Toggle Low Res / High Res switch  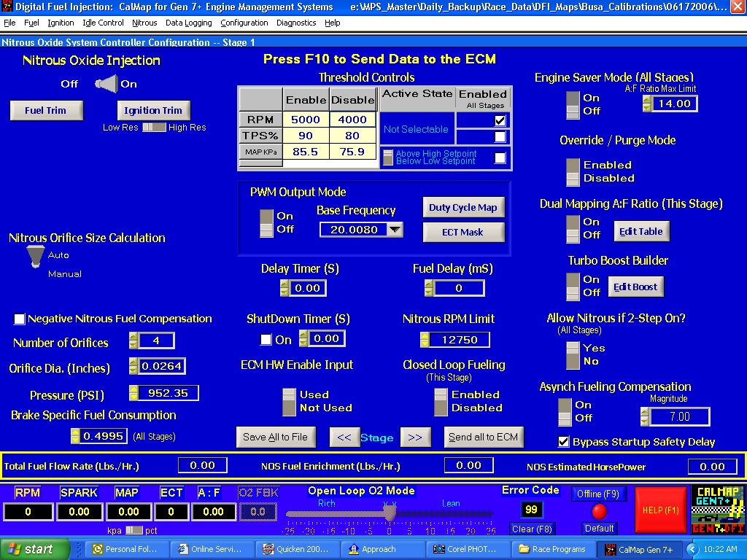[x=154, y=127]
